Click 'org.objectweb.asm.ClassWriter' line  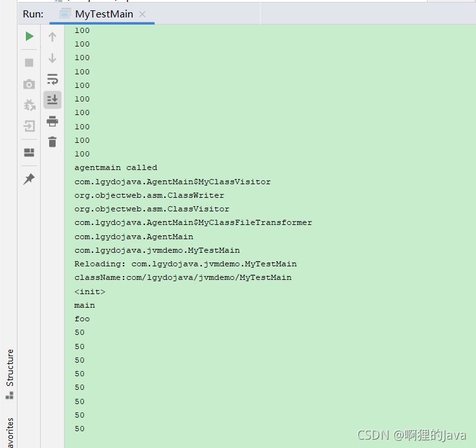[149, 195]
